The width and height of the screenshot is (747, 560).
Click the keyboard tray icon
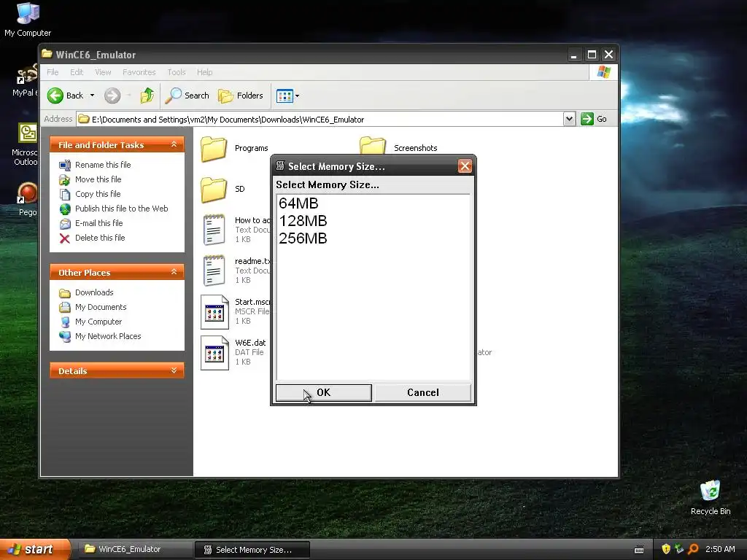[x=639, y=550]
